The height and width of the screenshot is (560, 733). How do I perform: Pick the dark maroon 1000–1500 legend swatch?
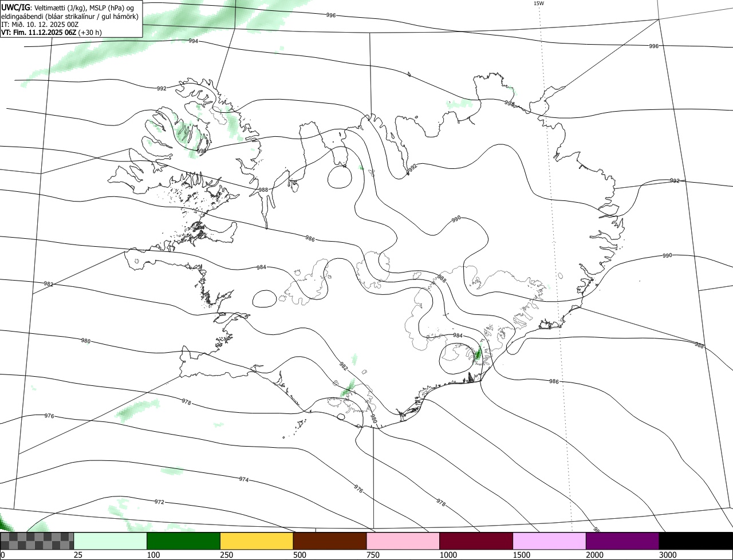[476, 541]
